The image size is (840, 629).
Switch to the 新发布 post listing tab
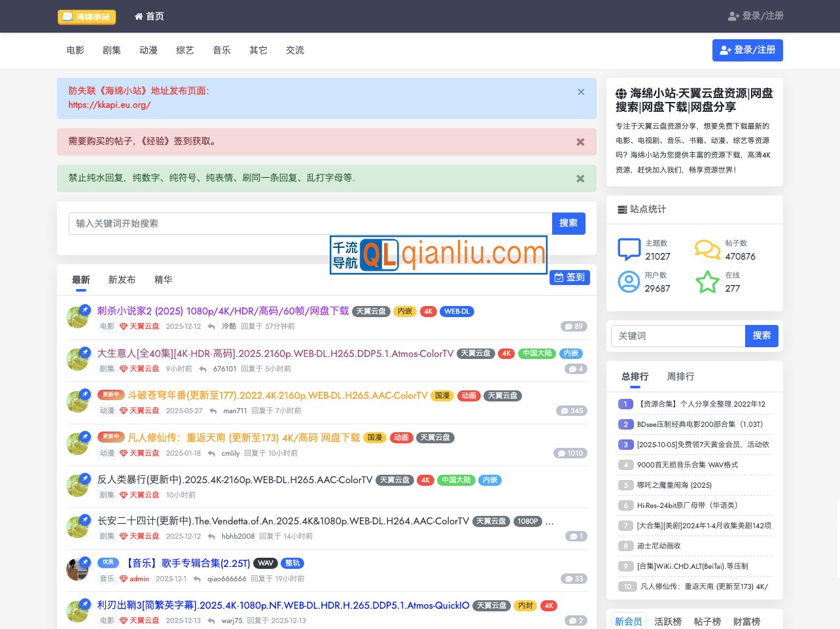coord(122,280)
